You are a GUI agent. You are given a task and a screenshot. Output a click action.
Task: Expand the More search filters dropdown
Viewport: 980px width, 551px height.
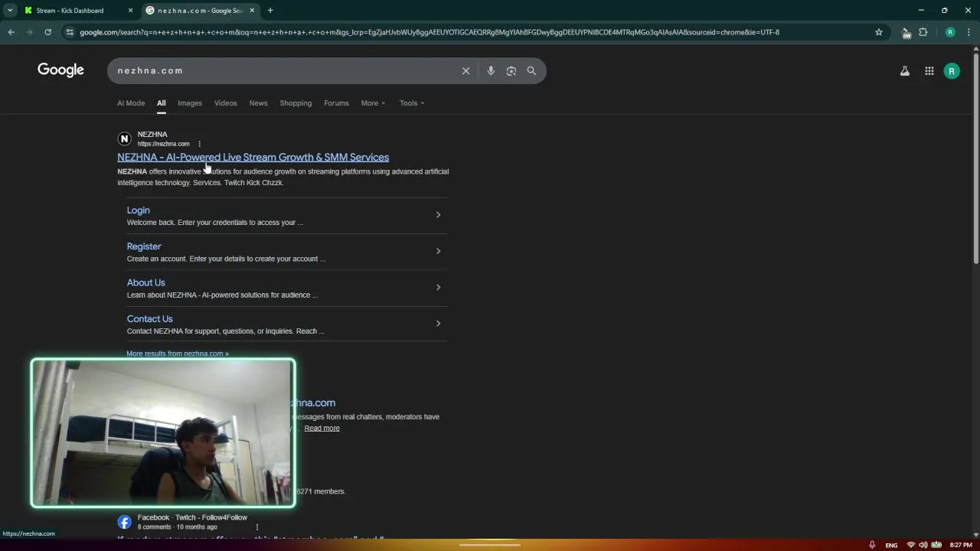coord(373,103)
